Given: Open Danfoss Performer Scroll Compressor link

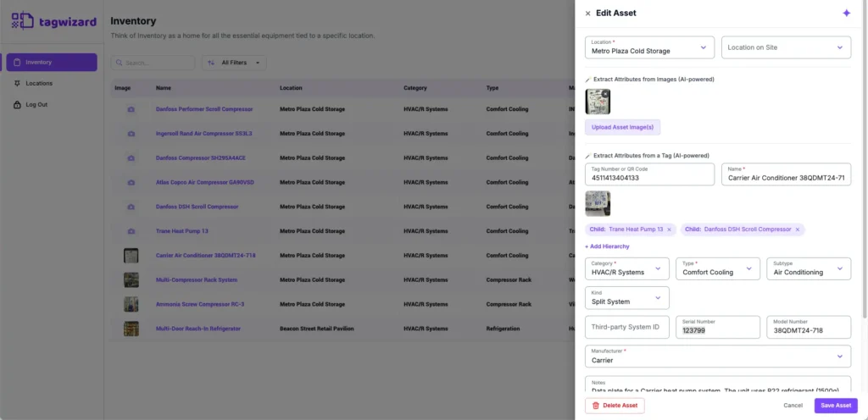Looking at the screenshot, I should pyautogui.click(x=204, y=109).
